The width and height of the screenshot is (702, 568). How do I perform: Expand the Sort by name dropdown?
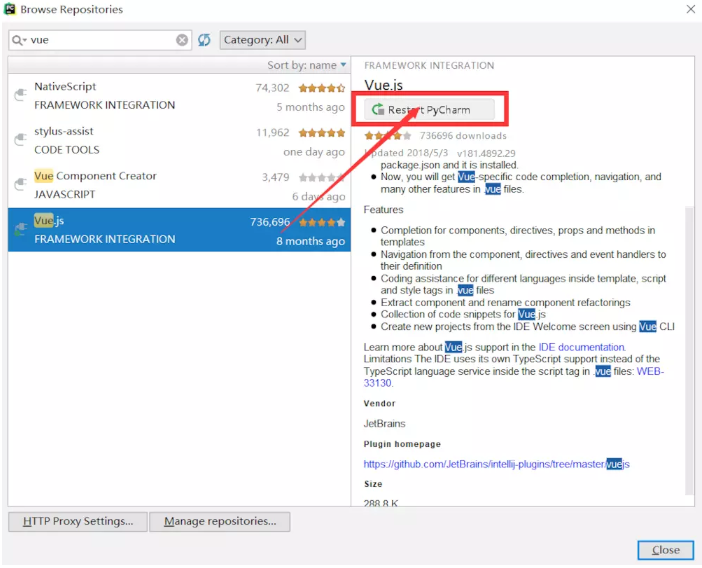[x=307, y=65]
